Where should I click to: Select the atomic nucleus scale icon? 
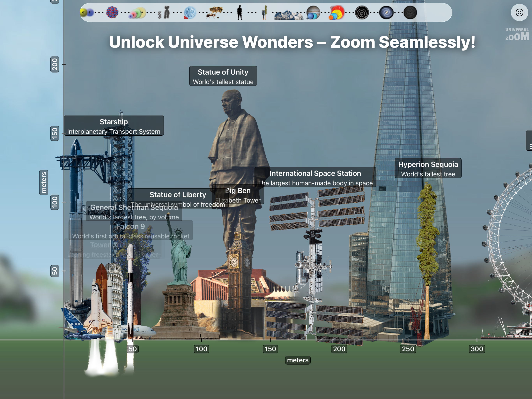(x=112, y=12)
